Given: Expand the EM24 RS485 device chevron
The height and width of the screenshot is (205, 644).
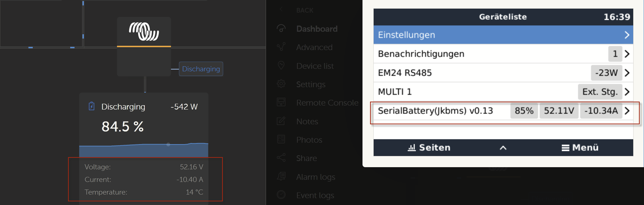Looking at the screenshot, I should pos(627,73).
